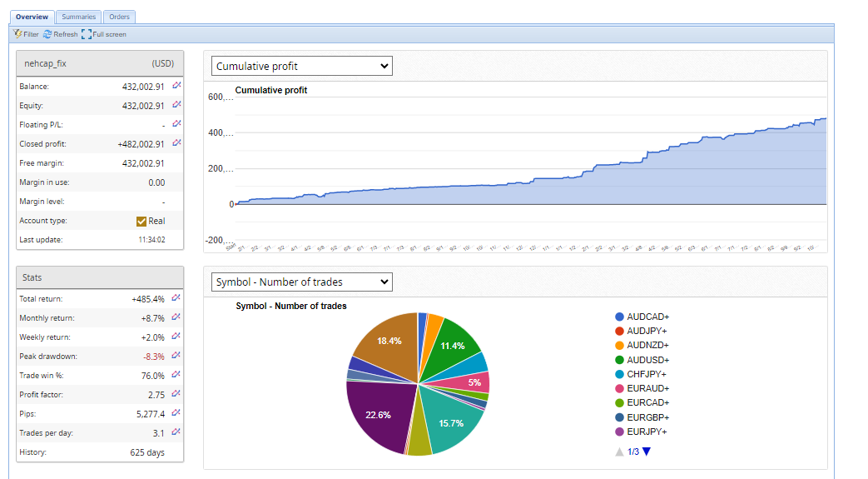Click the Filter icon in toolbar

18,34
